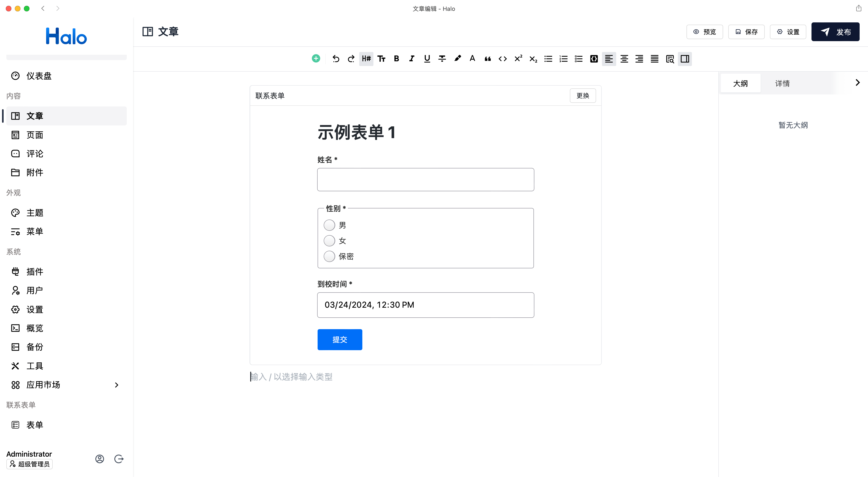Open 仪表盘 in the sidebar
Screen dimensions: 868x477
coord(66,76)
